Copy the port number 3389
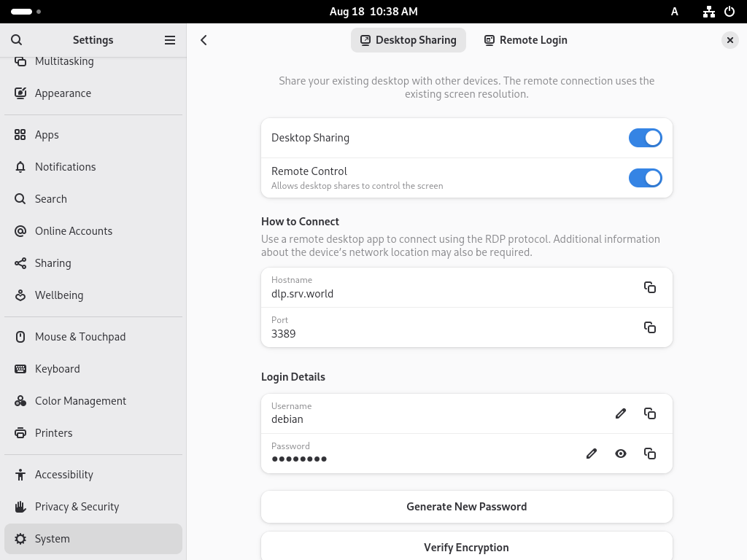Image resolution: width=747 pixels, height=560 pixels. click(649, 327)
